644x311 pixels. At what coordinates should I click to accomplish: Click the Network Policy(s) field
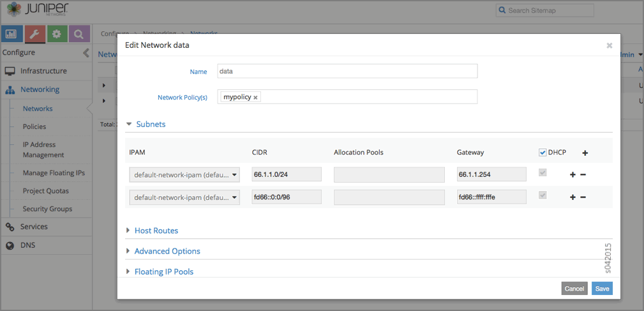point(347,97)
